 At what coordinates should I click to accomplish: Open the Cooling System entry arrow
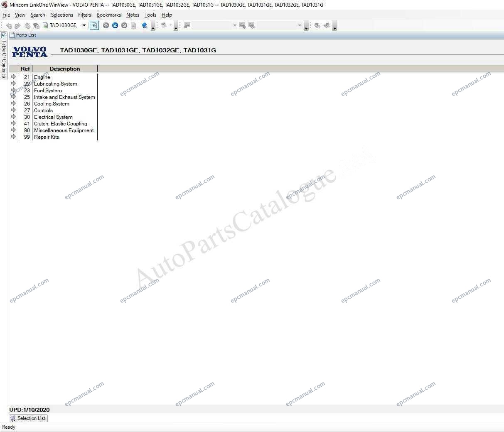point(13,103)
